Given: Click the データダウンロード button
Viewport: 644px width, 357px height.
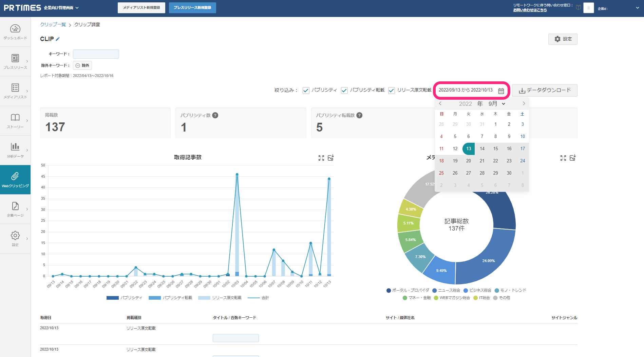Looking at the screenshot, I should 545,90.
